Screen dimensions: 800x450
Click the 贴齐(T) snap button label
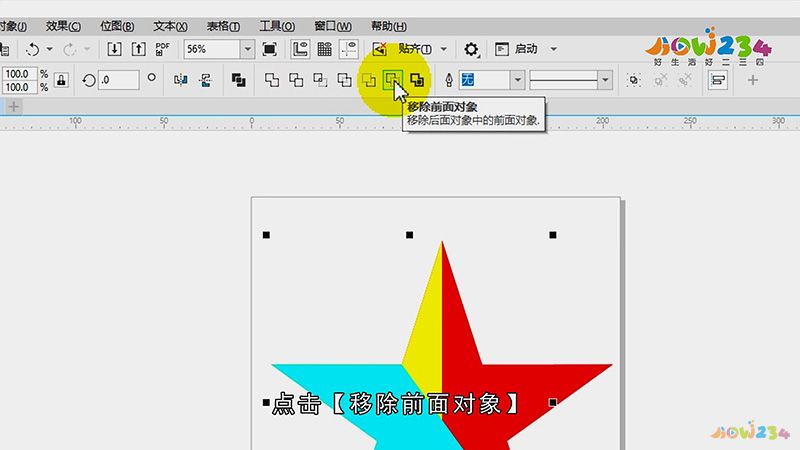(415, 49)
